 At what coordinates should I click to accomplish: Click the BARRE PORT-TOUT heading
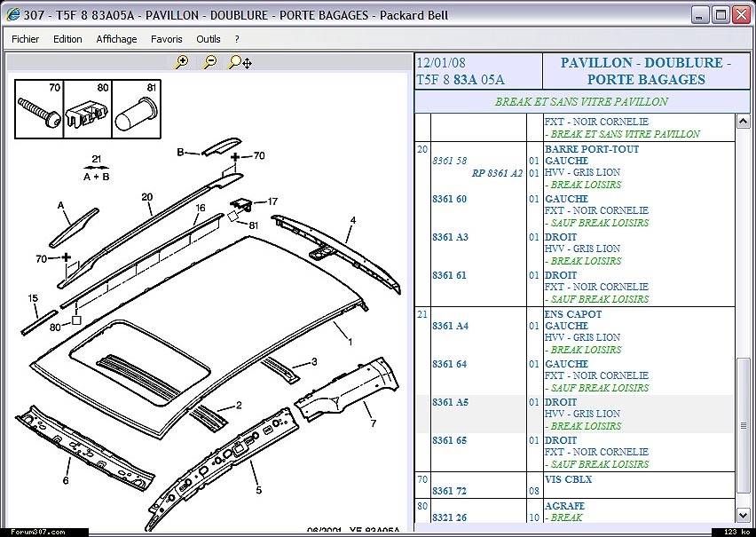click(592, 149)
